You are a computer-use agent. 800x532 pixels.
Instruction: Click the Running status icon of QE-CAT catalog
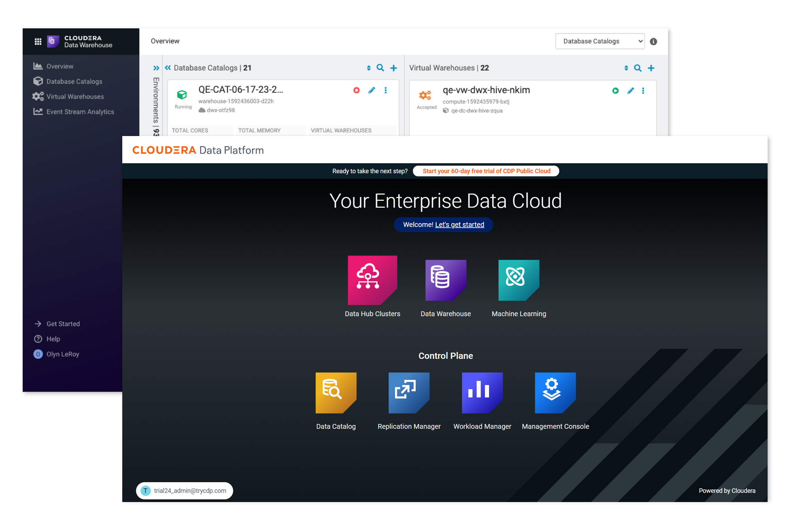pos(182,95)
